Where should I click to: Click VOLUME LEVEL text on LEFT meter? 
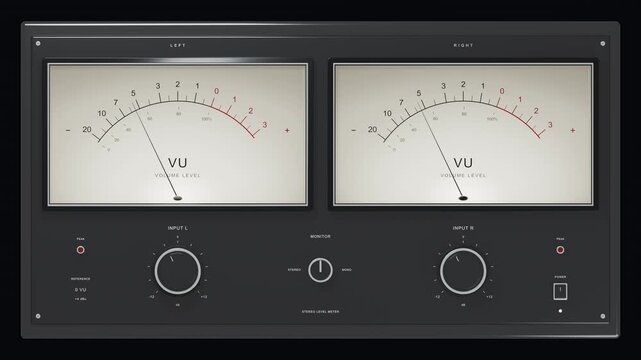177,176
